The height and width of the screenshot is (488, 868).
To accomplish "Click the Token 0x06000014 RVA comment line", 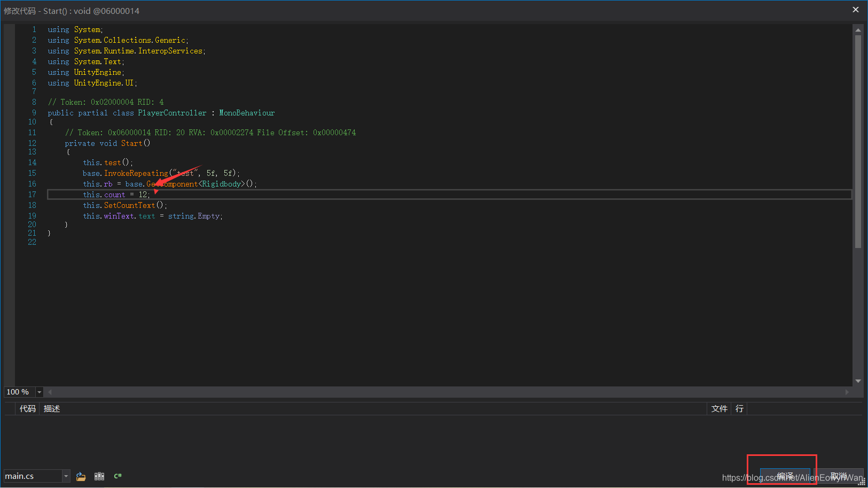I will coord(210,133).
